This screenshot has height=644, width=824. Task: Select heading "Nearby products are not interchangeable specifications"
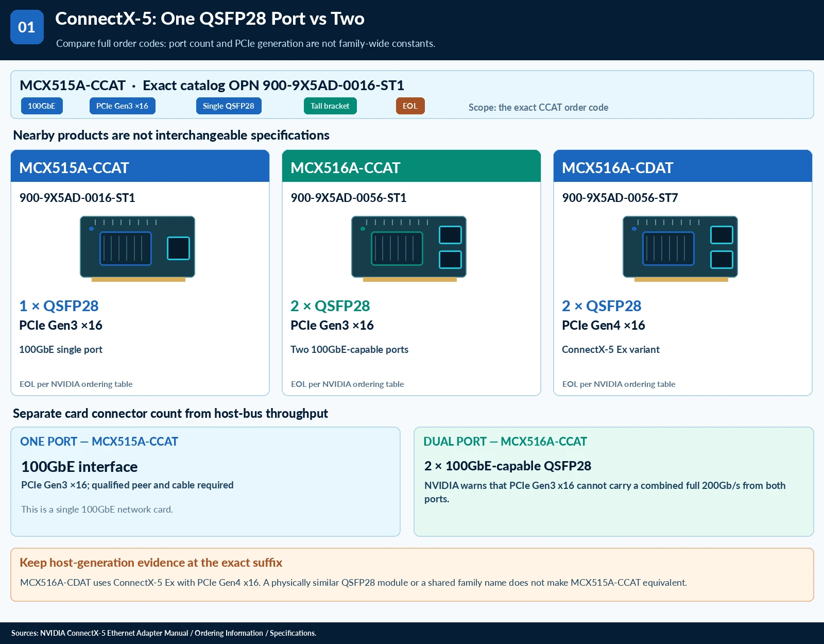pyautogui.click(x=171, y=135)
